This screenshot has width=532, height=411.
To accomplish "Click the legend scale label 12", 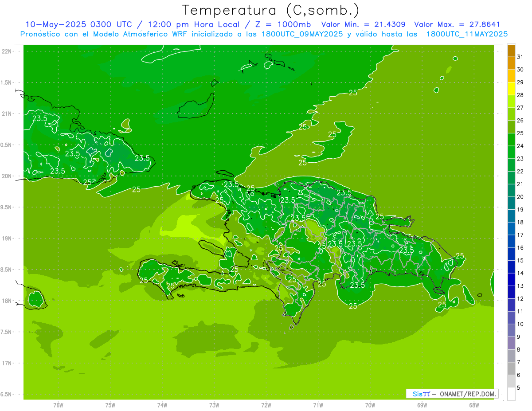I will click(x=520, y=299).
